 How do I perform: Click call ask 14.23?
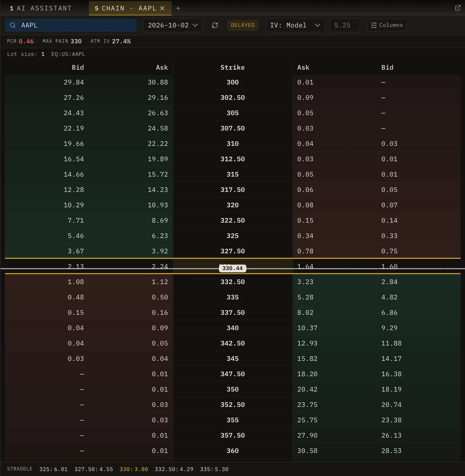pyautogui.click(x=158, y=190)
